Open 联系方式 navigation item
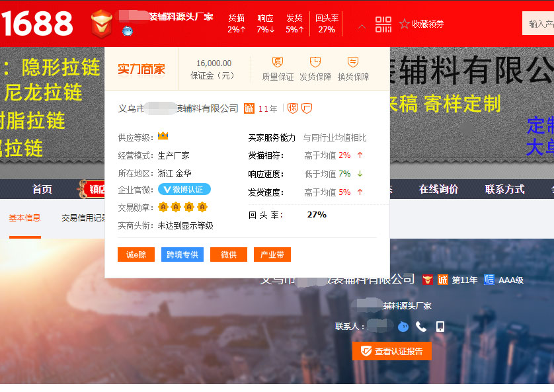 click(504, 189)
